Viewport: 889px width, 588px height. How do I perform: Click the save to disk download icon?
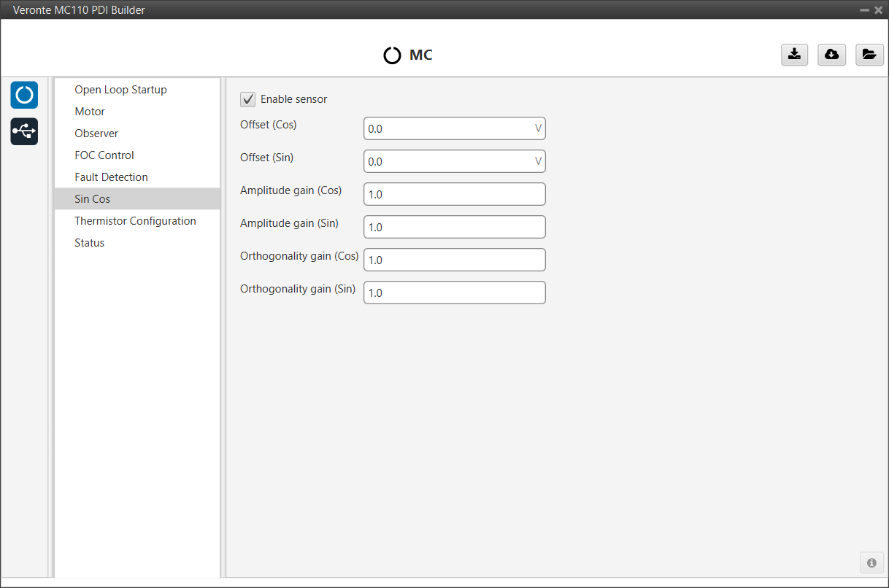click(794, 55)
